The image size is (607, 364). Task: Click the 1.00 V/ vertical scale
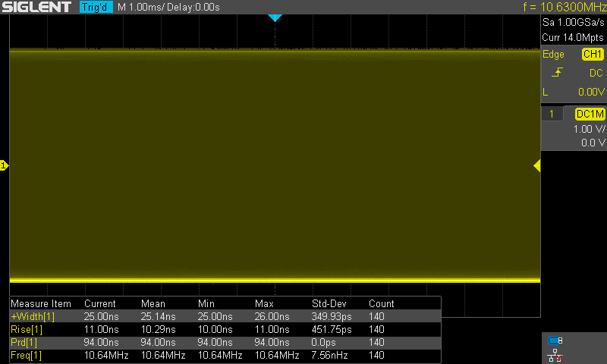point(589,129)
